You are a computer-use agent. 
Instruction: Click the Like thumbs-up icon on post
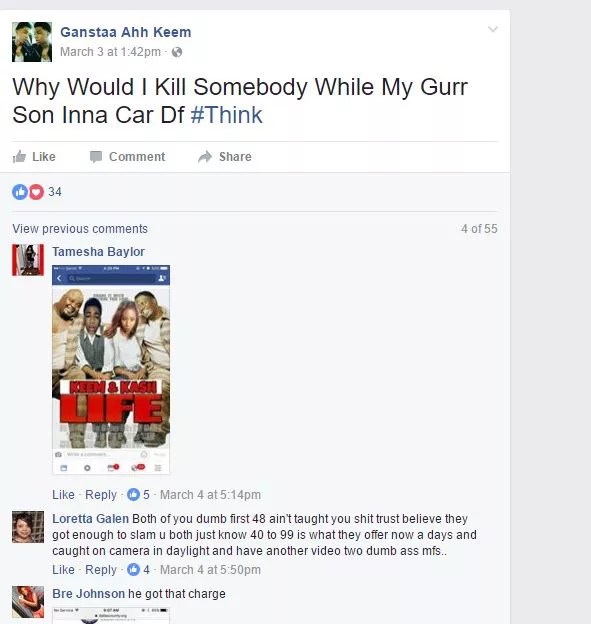tap(19, 156)
